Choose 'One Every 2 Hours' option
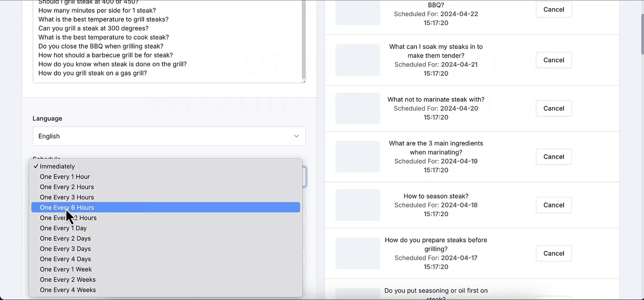The width and height of the screenshot is (644, 300). coord(165,187)
